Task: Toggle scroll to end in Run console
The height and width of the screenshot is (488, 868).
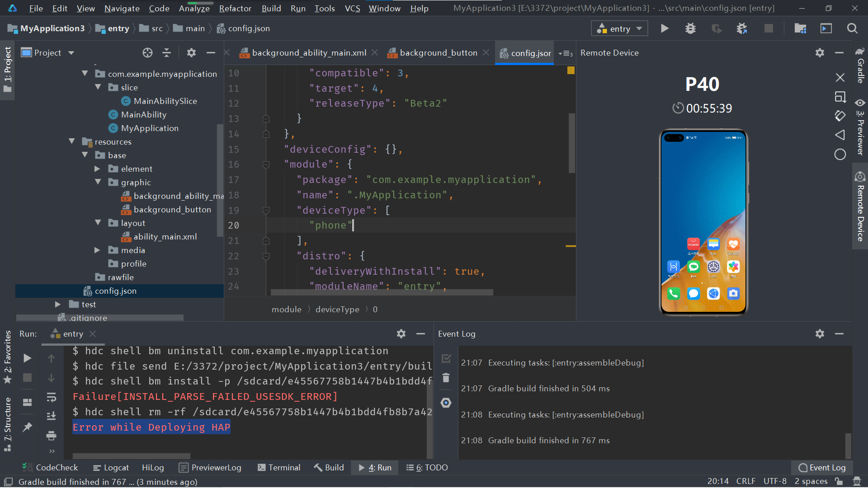Action: coord(52,416)
